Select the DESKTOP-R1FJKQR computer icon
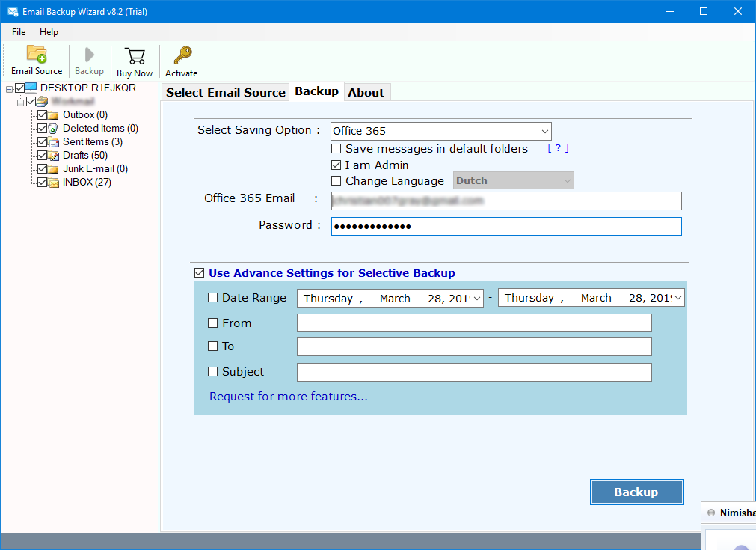This screenshot has width=756, height=550. [31, 88]
